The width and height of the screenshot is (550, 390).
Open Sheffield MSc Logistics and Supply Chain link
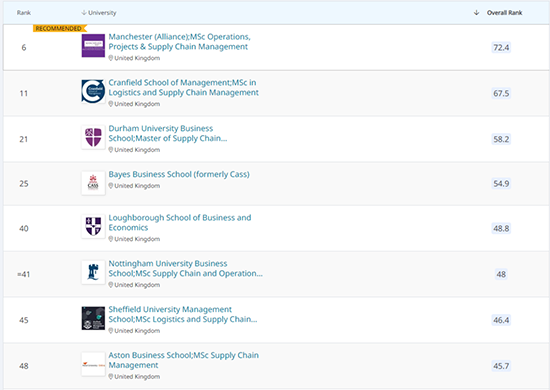(183, 315)
